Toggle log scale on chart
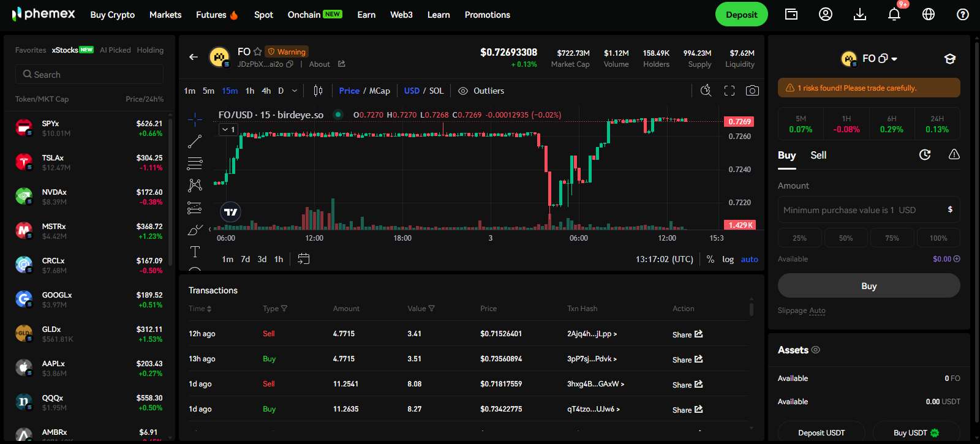 coord(728,259)
